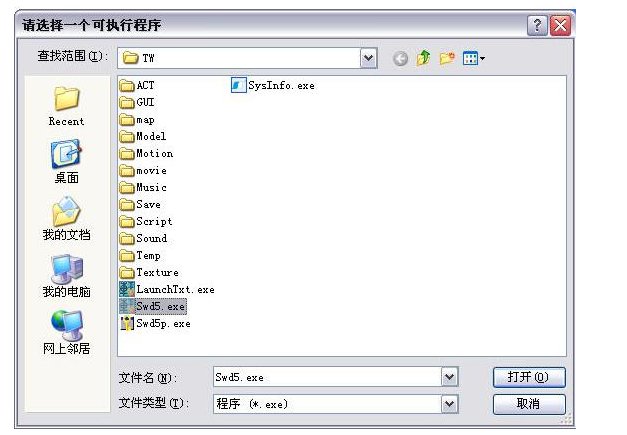Click the 文件类型 combo box showing 程序 (*.exe)
The image size is (627, 435).
pyautogui.click(x=335, y=404)
